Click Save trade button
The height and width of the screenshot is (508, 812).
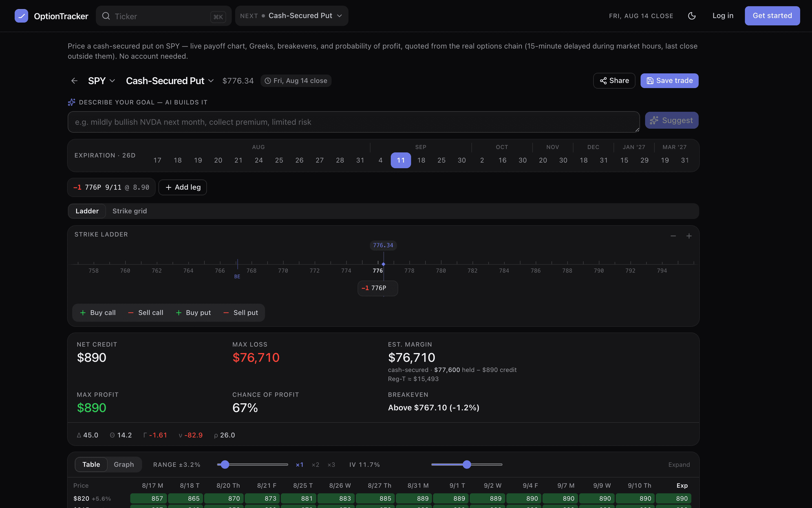(669, 81)
